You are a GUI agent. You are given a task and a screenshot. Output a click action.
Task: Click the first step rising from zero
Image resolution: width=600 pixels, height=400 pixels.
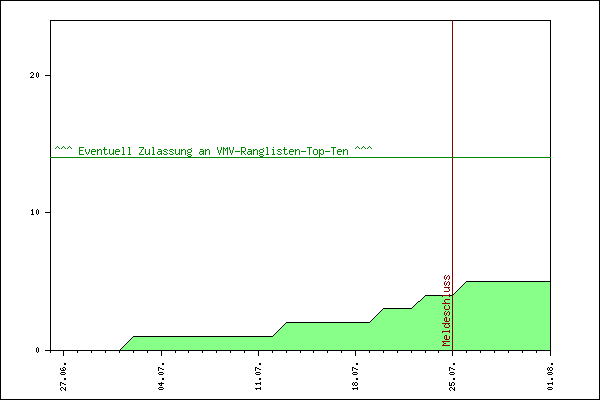[127, 343]
